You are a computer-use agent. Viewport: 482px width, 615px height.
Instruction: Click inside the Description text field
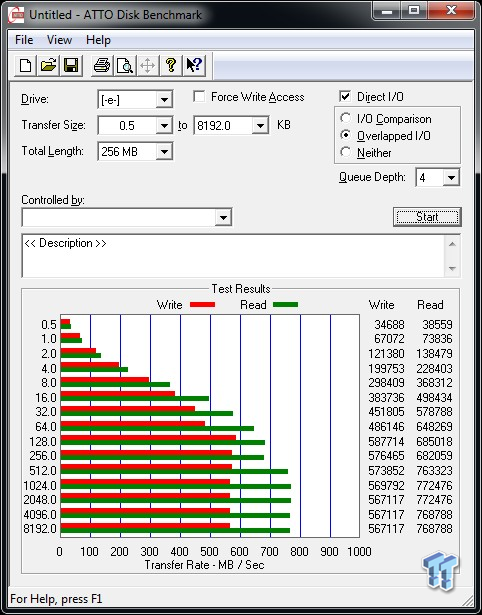(x=234, y=256)
